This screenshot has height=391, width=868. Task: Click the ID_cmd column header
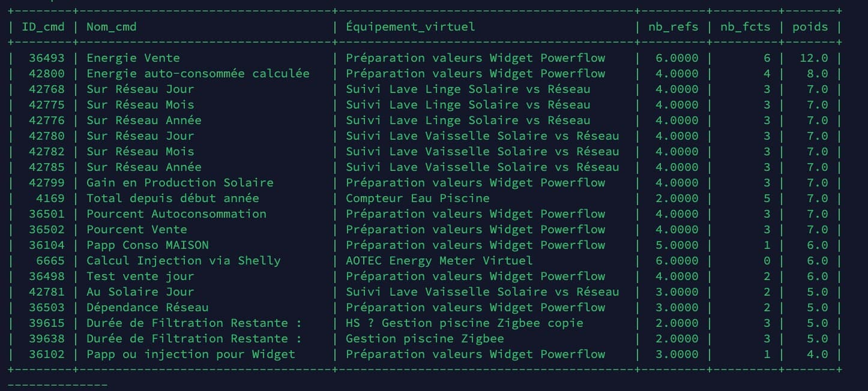(x=43, y=27)
